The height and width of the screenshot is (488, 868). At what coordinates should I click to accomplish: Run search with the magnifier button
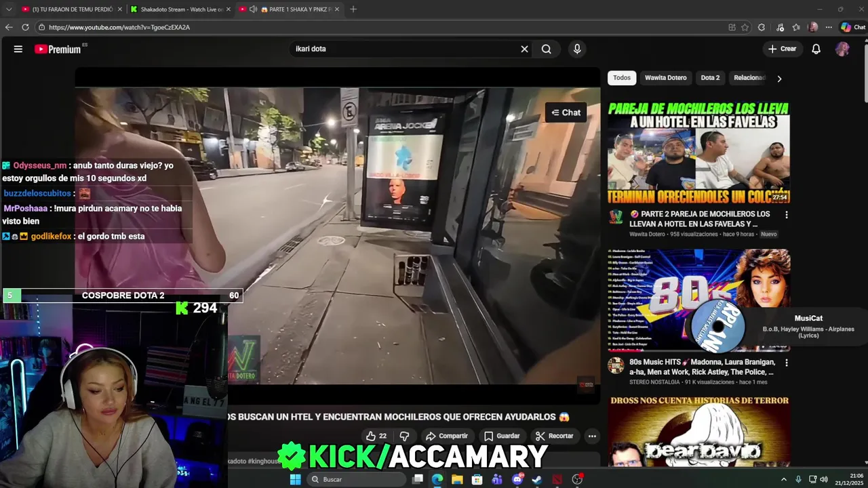click(547, 49)
